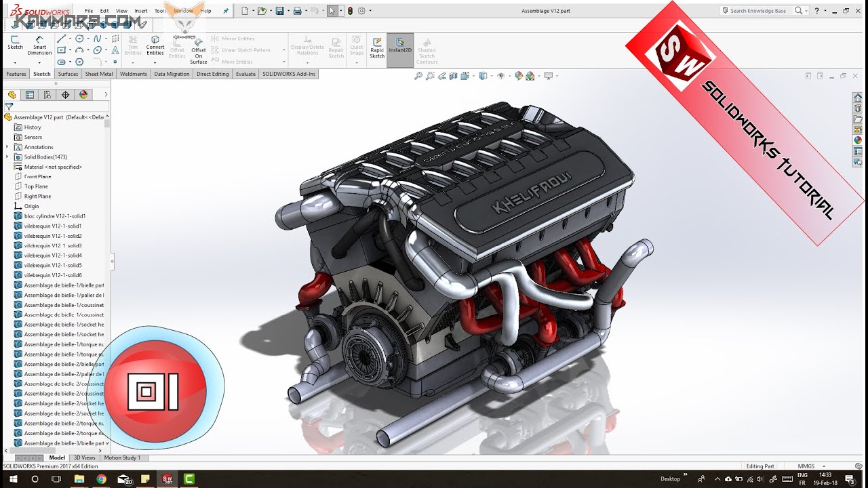This screenshot has height=488, width=868.
Task: Open the FeatureManager design tree tab
Action: [12, 95]
